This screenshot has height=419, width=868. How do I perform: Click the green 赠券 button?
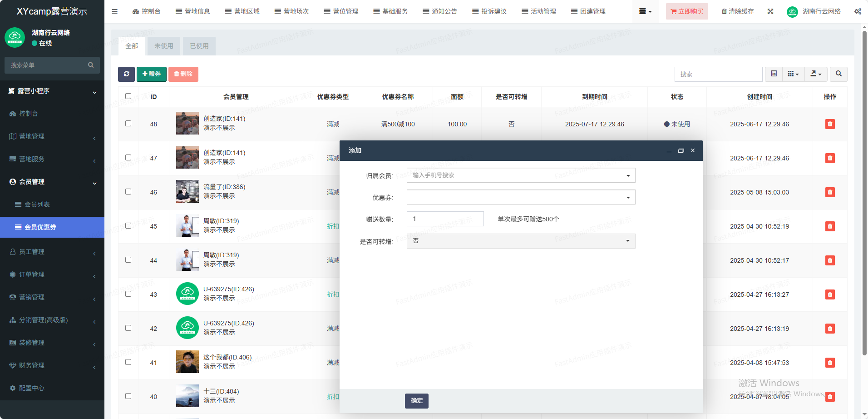[151, 74]
